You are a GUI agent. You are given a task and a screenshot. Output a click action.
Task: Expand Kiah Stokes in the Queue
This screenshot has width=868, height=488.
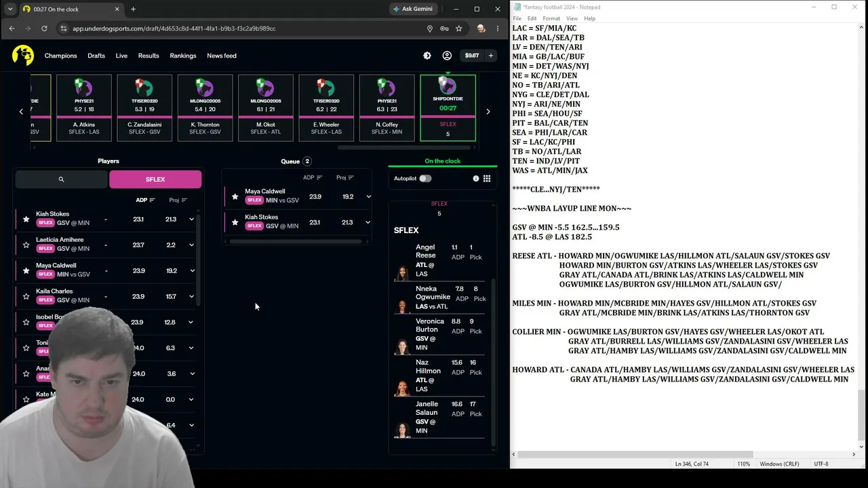(x=368, y=222)
